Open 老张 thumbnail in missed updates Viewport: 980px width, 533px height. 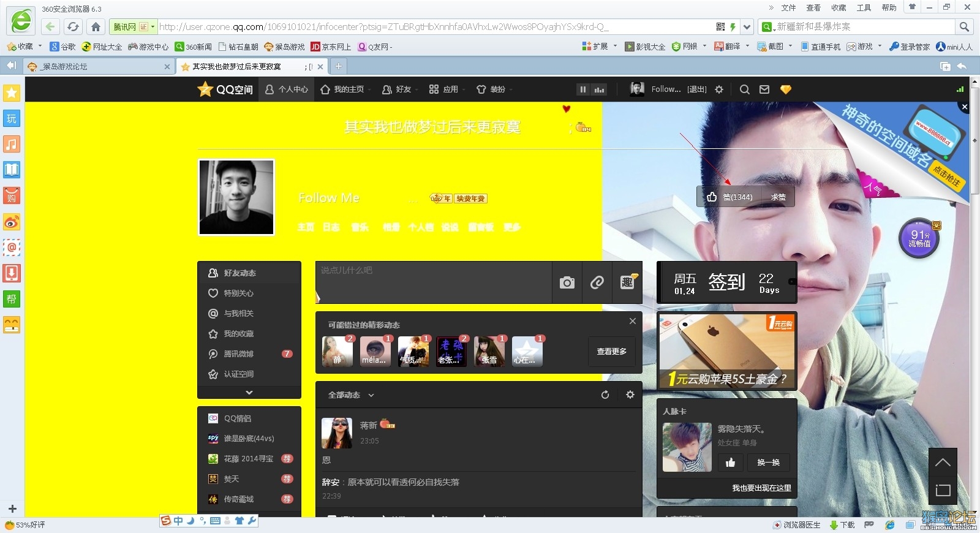coord(451,352)
